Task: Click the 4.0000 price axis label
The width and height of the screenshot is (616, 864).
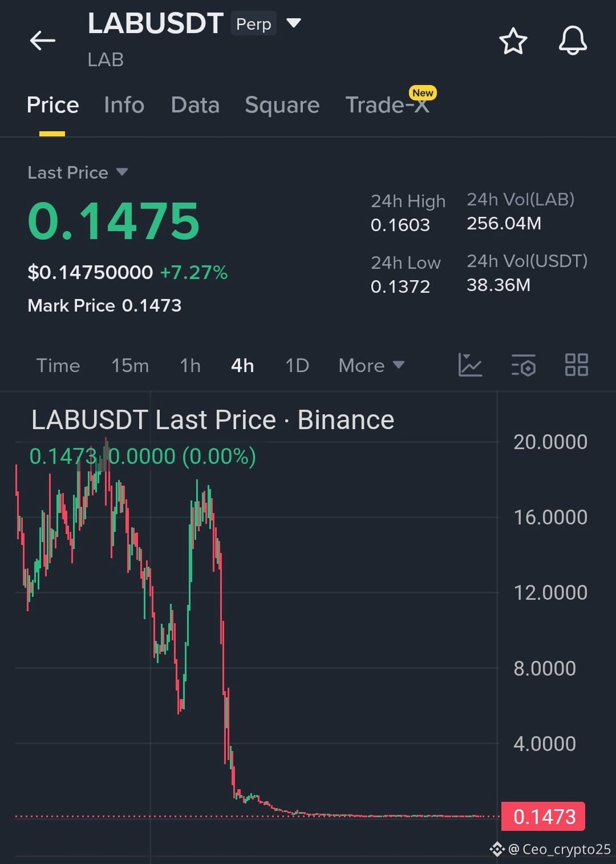Action: 545,744
